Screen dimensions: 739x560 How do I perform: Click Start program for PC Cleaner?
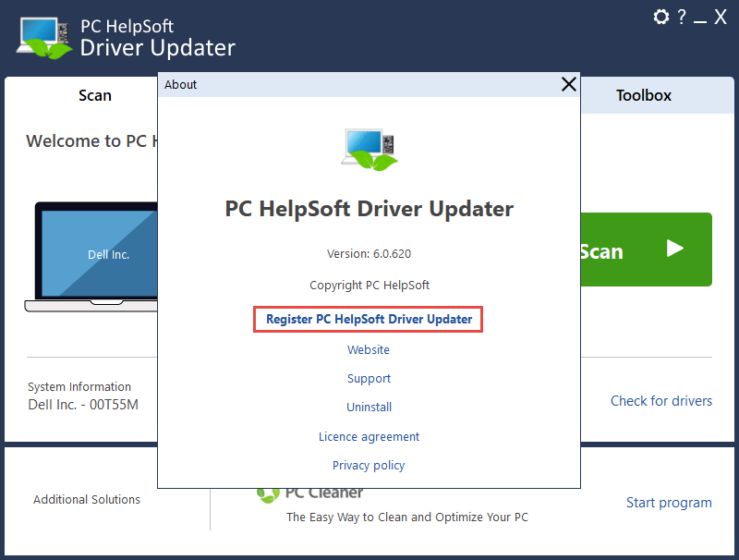pyautogui.click(x=669, y=503)
